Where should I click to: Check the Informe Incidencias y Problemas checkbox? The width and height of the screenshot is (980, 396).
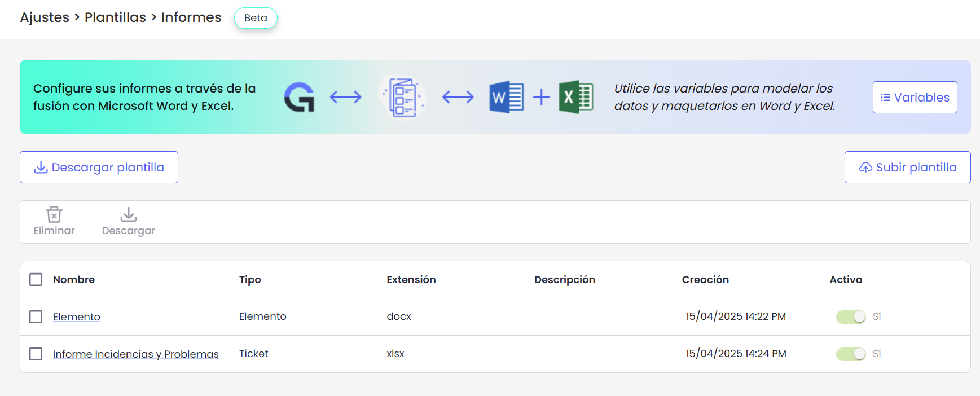pos(36,354)
